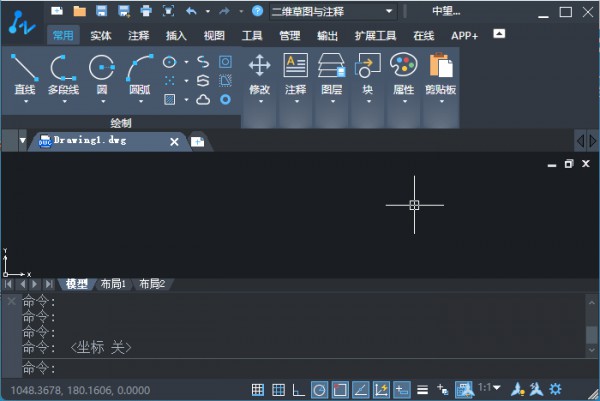
Task: Toggle Polar tracking in the status bar
Action: (x=319, y=390)
